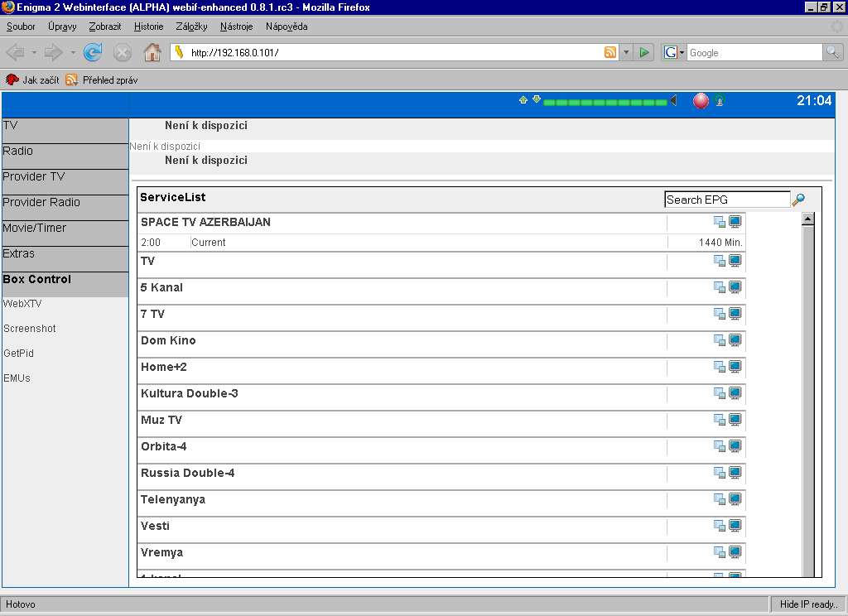Open the Soubor menu
This screenshot has width=848, height=616.
21,26
